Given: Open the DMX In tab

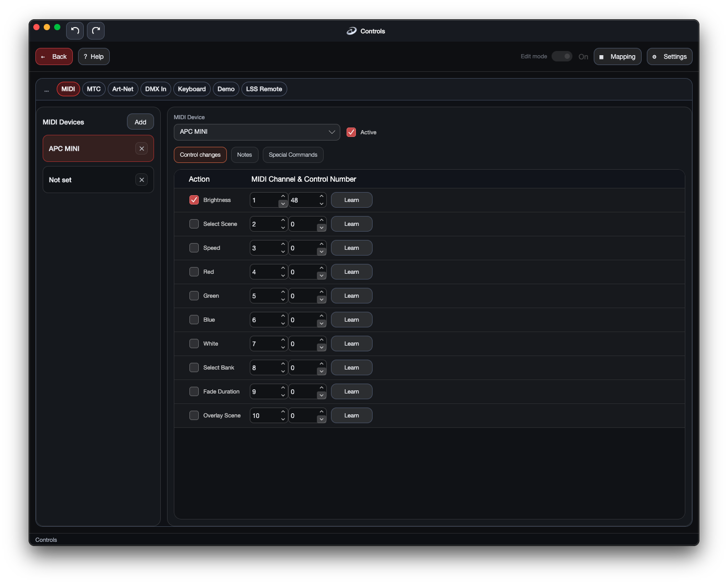Looking at the screenshot, I should [x=156, y=89].
